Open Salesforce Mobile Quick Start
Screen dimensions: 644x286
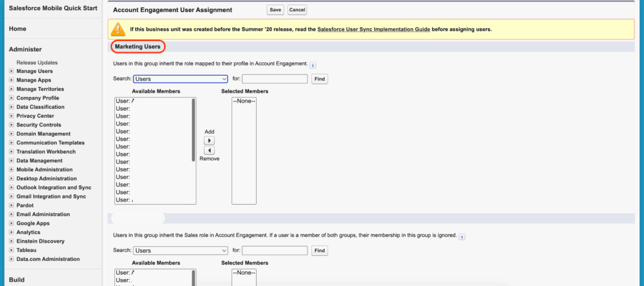[53, 8]
